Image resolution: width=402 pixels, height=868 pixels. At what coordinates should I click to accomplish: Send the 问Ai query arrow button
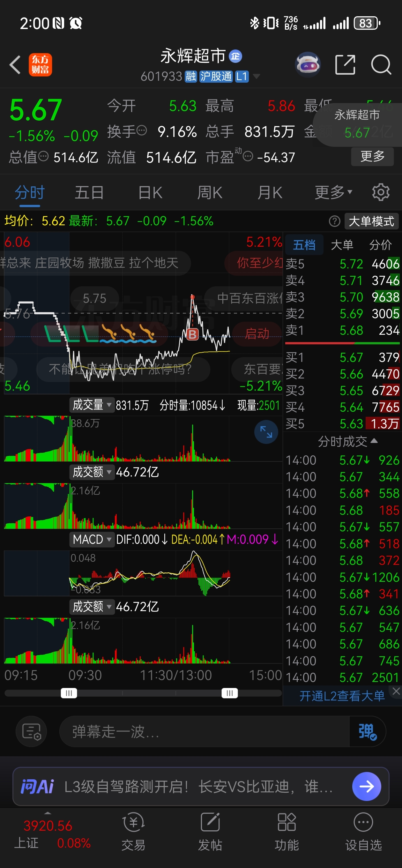(x=367, y=786)
